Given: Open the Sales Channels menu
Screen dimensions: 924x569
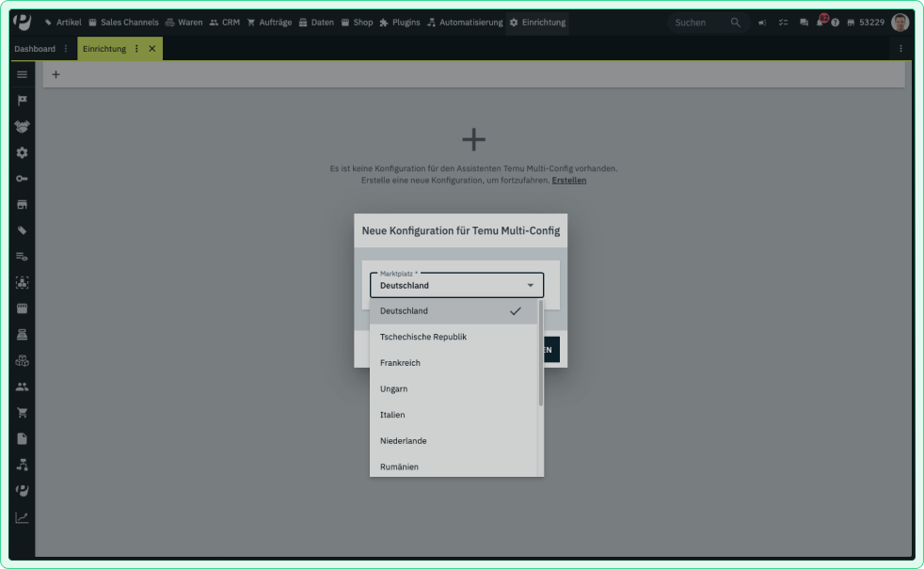Looking at the screenshot, I should click(124, 23).
